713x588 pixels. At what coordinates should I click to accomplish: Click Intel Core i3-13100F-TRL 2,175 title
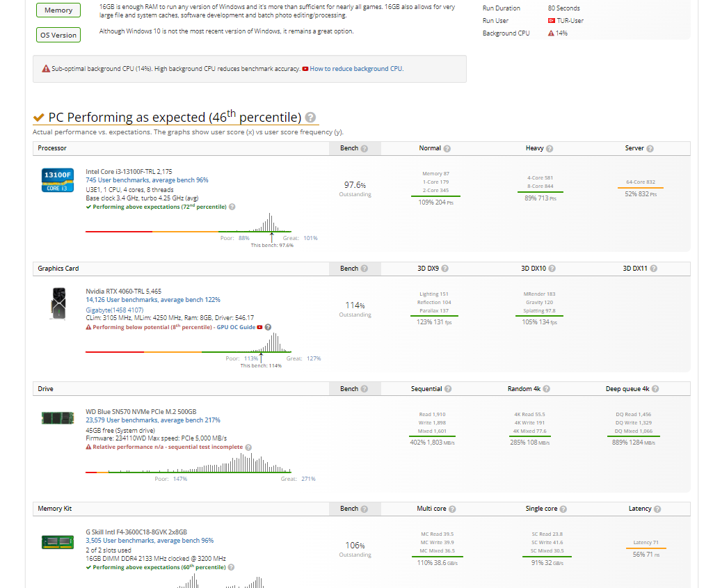pos(129,171)
